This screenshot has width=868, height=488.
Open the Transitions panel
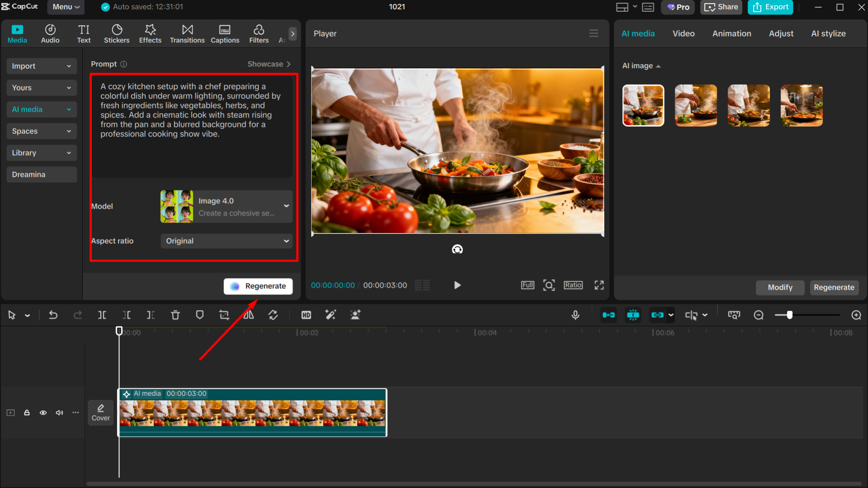187,33
